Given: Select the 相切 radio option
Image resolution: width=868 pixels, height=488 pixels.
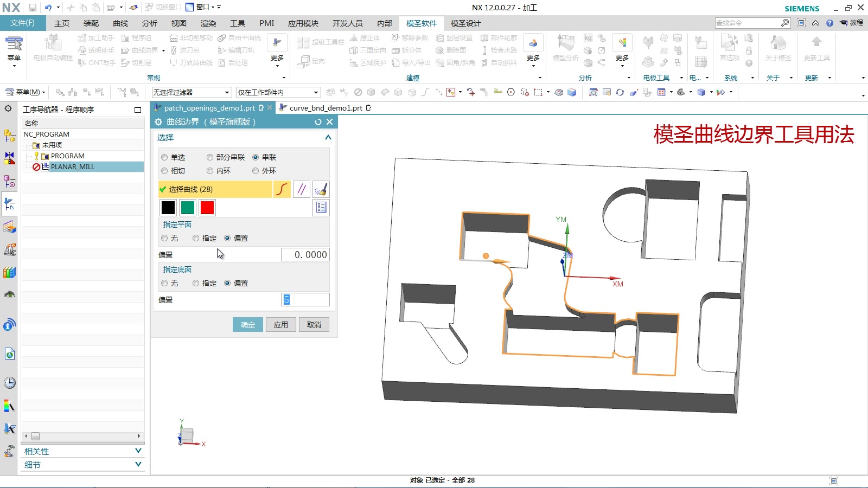Looking at the screenshot, I should pos(164,171).
